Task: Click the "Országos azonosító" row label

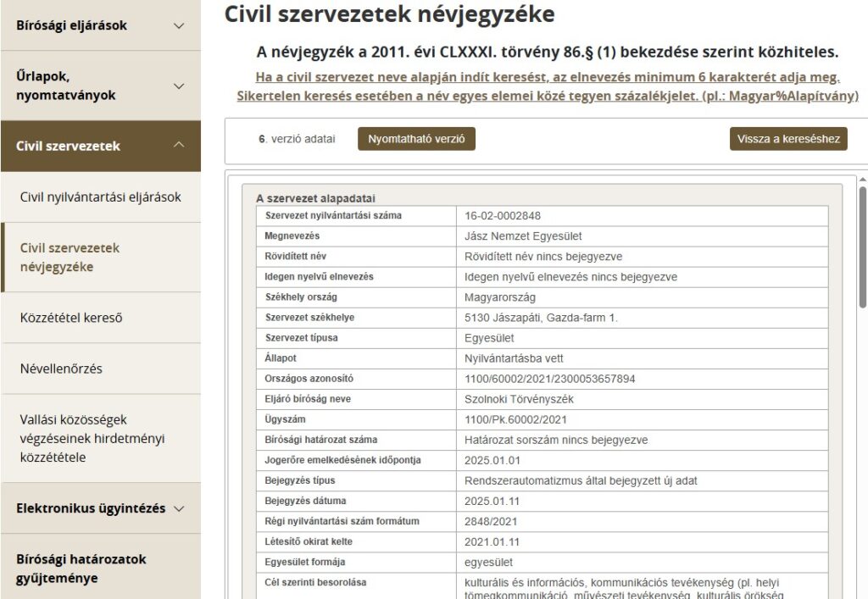Action: pos(309,379)
